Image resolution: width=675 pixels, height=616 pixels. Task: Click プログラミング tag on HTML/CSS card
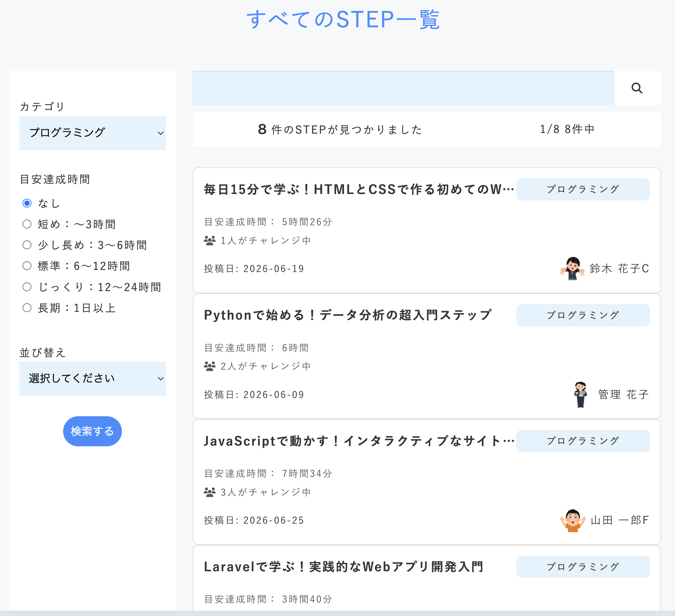[x=583, y=189]
